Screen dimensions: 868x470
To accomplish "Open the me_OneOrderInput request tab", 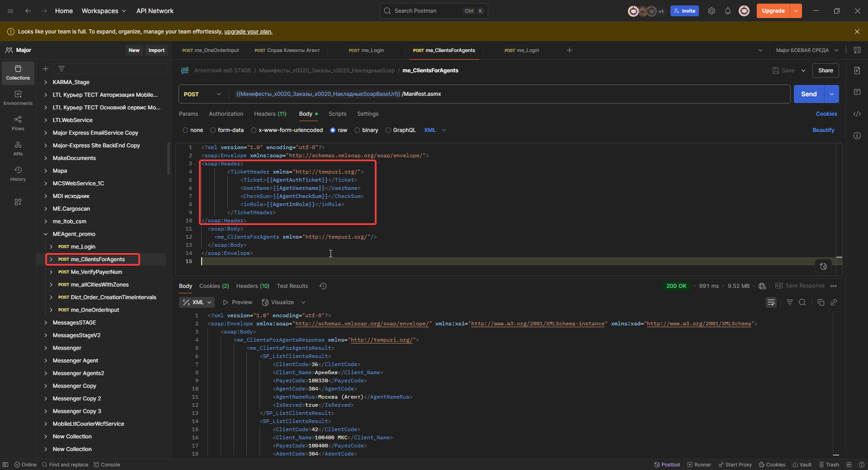I will pyautogui.click(x=211, y=50).
